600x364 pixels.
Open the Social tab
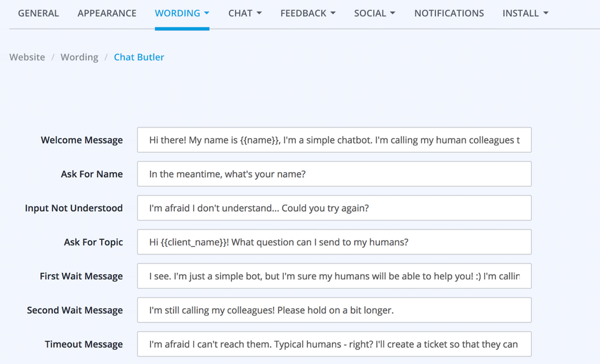click(370, 13)
